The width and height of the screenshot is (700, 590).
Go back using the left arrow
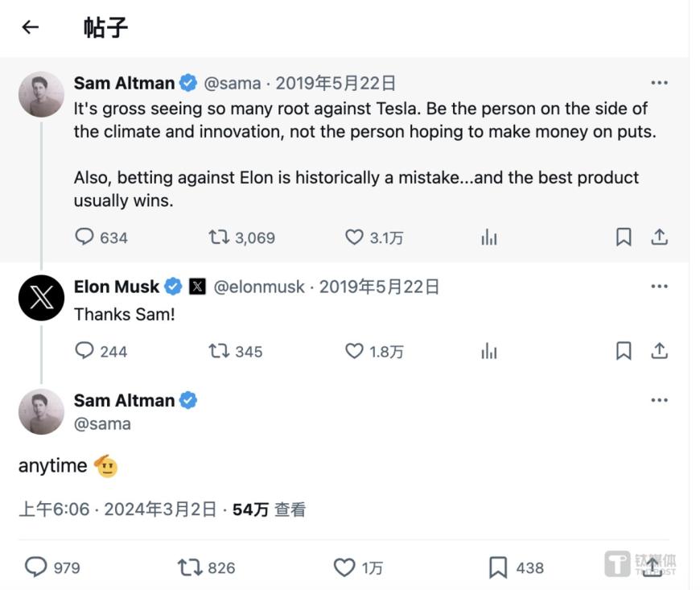pyautogui.click(x=31, y=27)
